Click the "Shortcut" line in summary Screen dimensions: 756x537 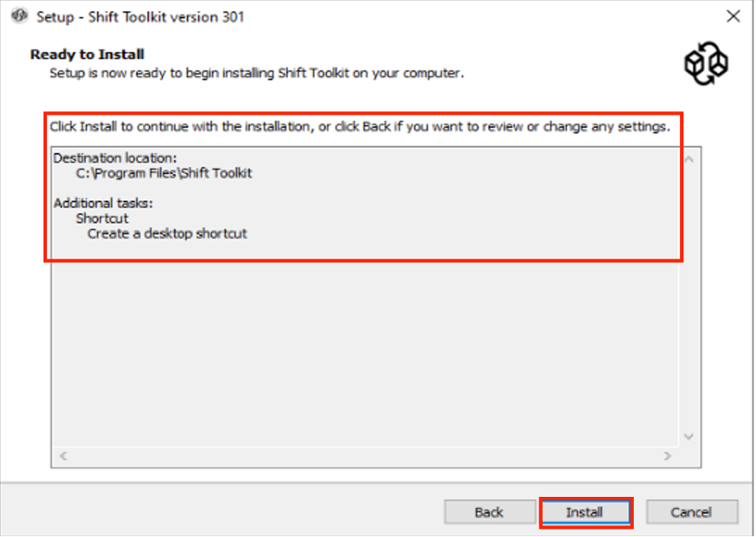102,218
